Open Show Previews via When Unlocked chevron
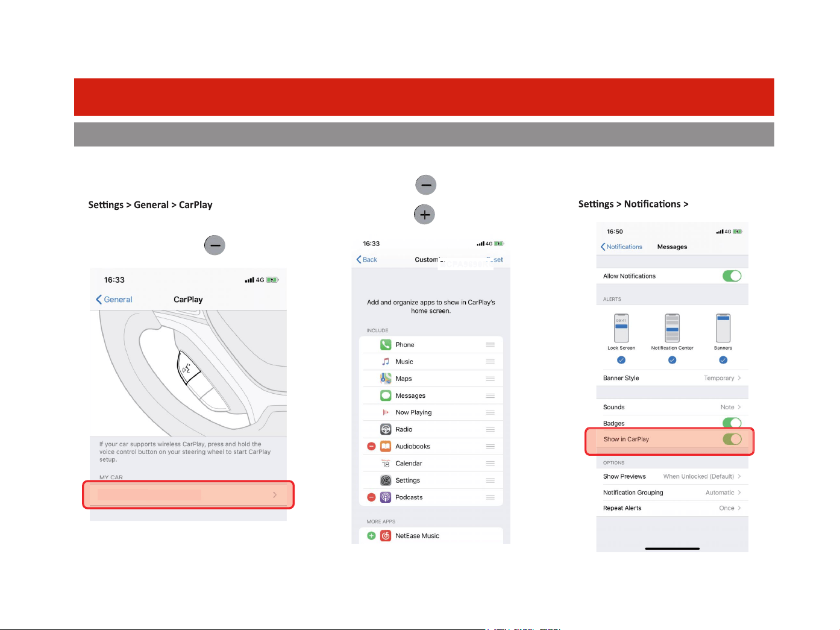This screenshot has height=630, width=840. [x=739, y=476]
